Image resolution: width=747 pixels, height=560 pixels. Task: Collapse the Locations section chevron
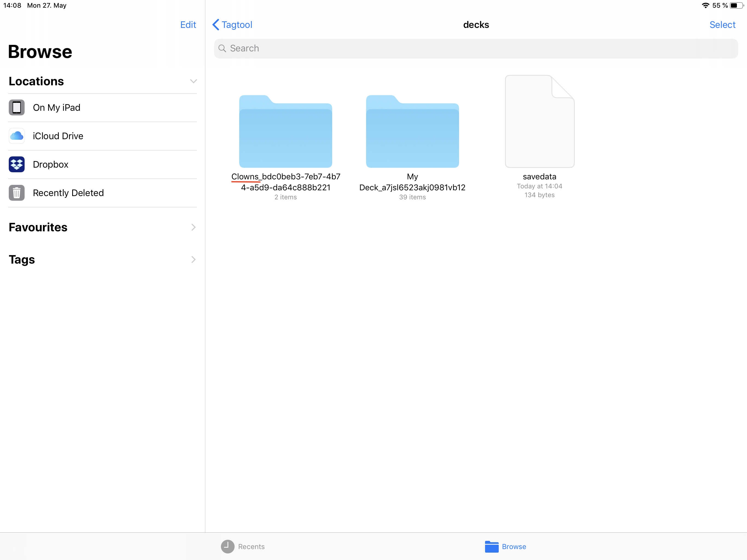click(193, 81)
